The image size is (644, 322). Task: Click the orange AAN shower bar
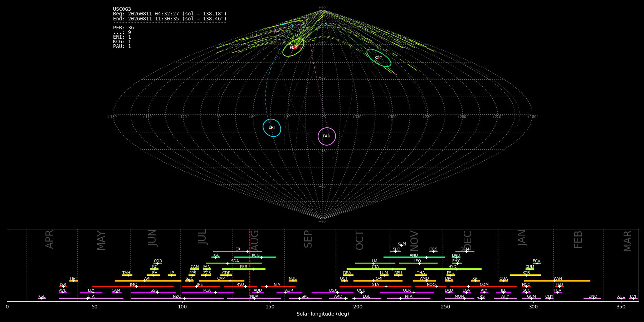(x=557, y=281)
